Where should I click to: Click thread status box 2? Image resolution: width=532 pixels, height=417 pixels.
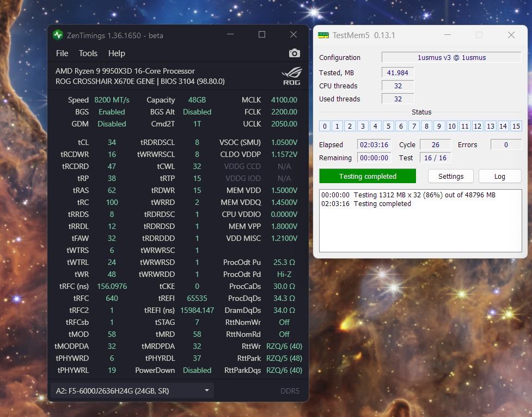point(350,126)
